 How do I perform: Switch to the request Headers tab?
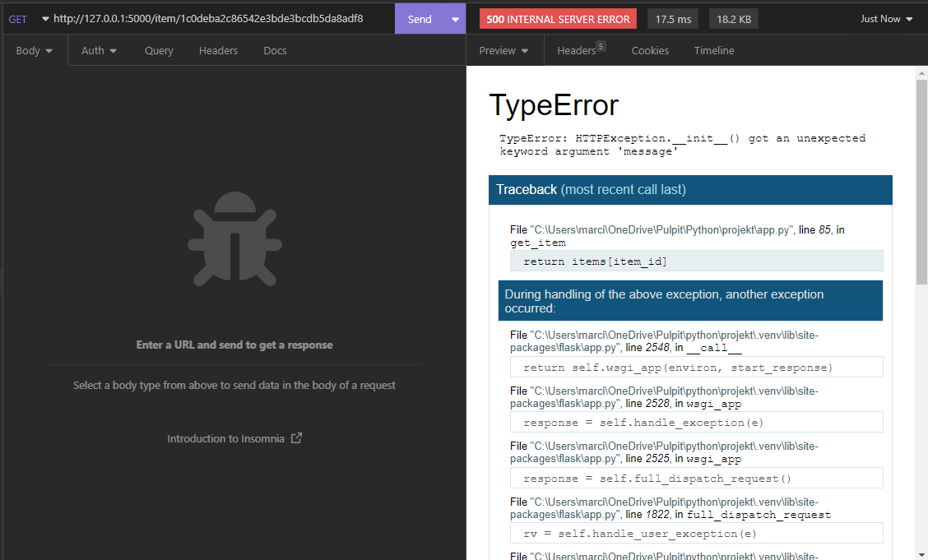coord(218,50)
